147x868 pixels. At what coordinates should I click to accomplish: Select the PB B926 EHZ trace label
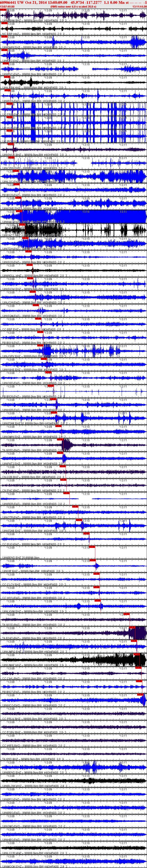pos(34,397)
